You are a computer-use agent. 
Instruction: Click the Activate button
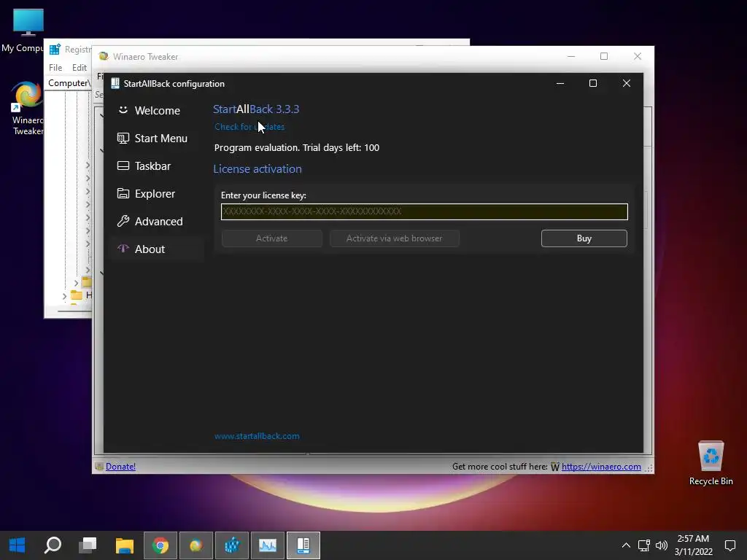click(x=271, y=238)
